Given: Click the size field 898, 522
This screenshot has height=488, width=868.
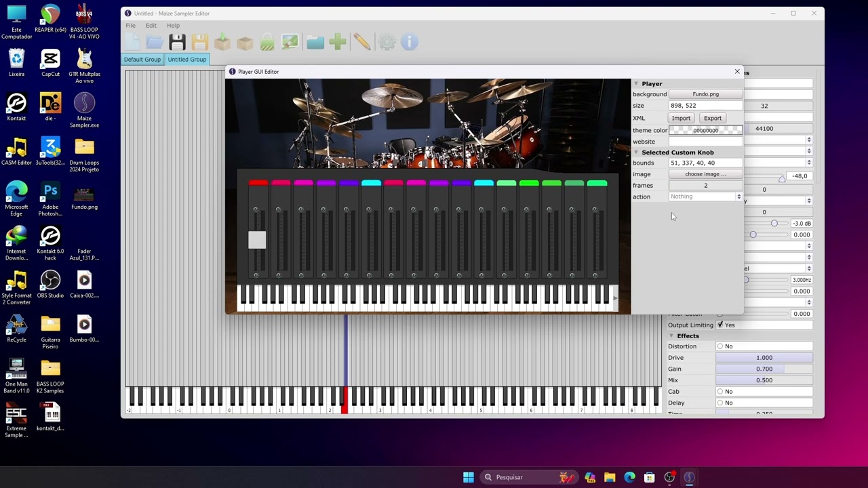Looking at the screenshot, I should click(705, 106).
